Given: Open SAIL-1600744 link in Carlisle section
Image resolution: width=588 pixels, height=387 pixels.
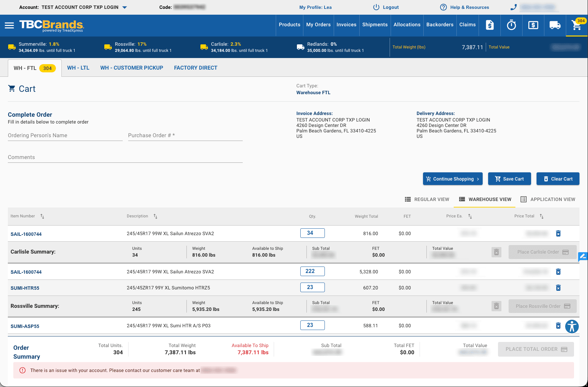Looking at the screenshot, I should (x=26, y=234).
